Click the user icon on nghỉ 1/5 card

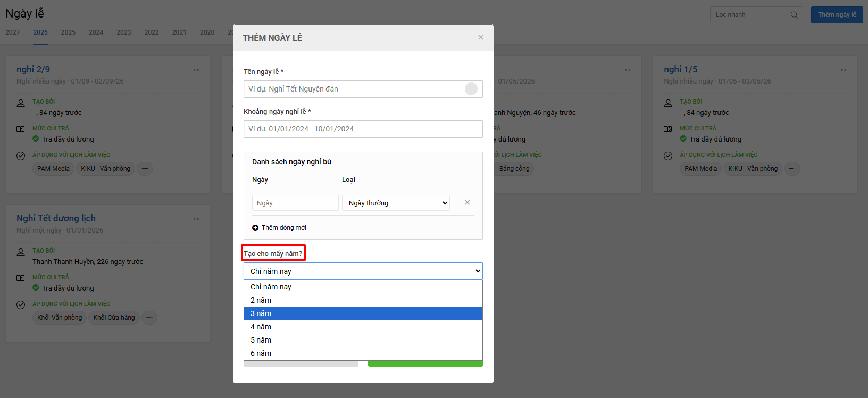coord(668,103)
